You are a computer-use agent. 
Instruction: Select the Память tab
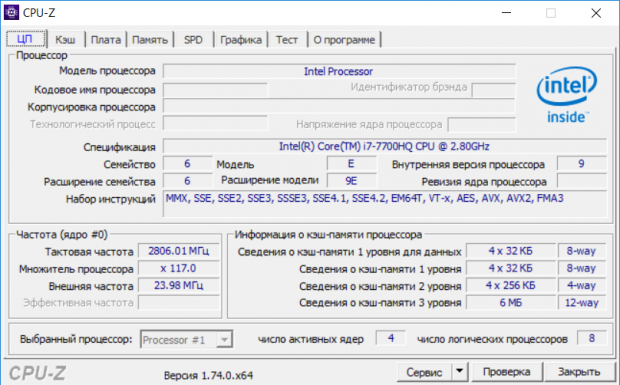150,40
